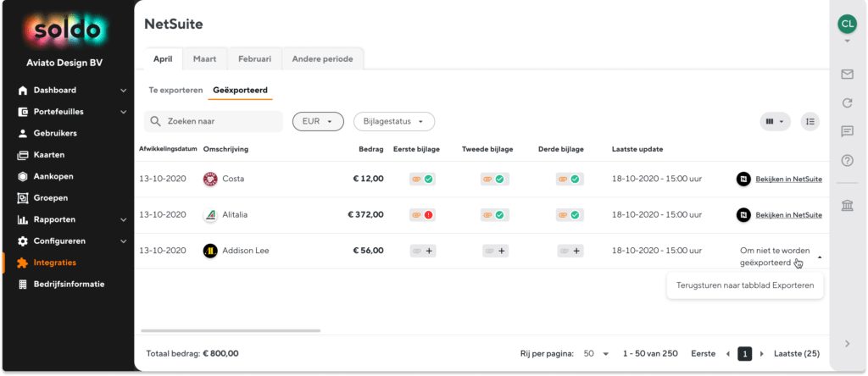Open the help question mark icon
This screenshot has width=868, height=376.
[847, 160]
